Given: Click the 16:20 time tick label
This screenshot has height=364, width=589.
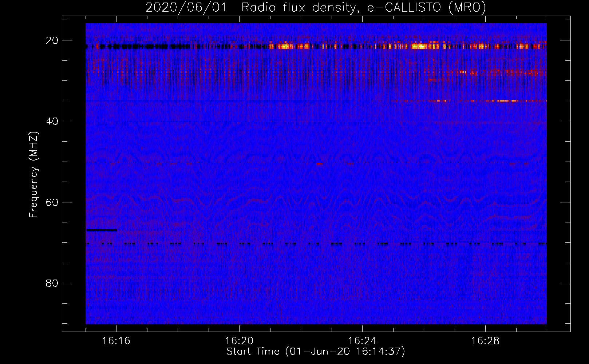Looking at the screenshot, I should click(239, 341).
